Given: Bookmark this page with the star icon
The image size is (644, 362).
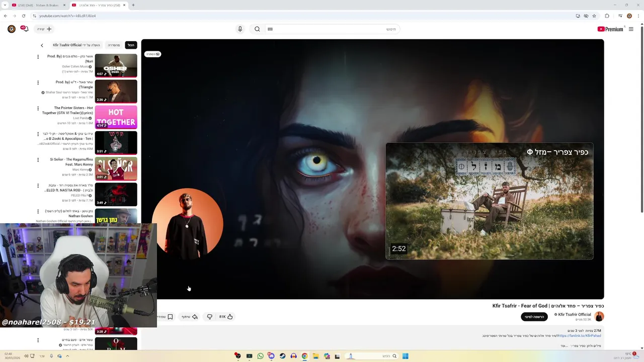Looking at the screenshot, I should point(594,16).
